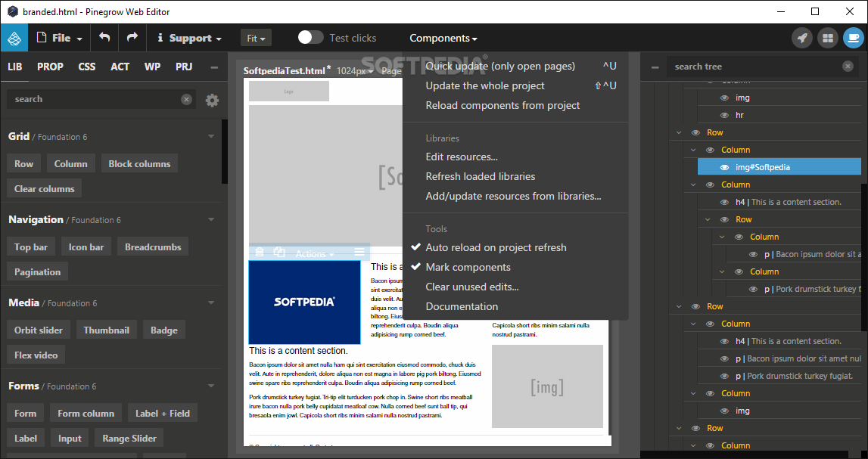Switch to the PRJ tab

[184, 67]
